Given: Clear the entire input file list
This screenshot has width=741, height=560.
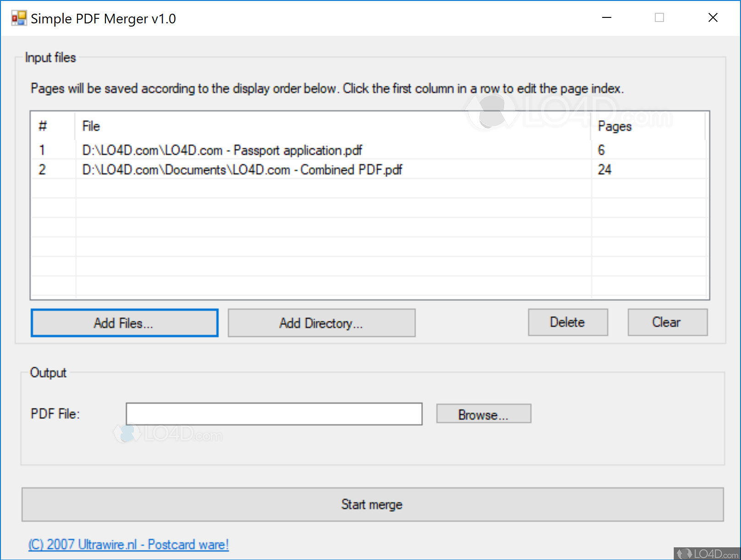Looking at the screenshot, I should (x=667, y=322).
